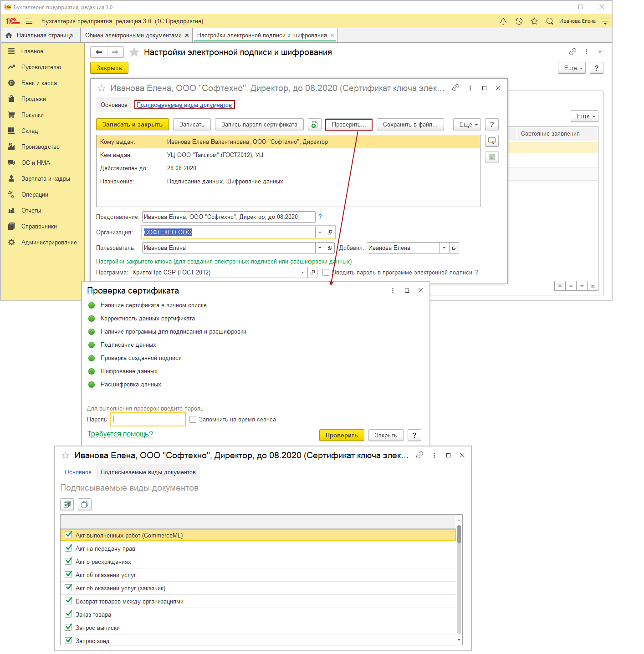Open the notifications bell icon
This screenshot has width=644, height=654.
503,21
